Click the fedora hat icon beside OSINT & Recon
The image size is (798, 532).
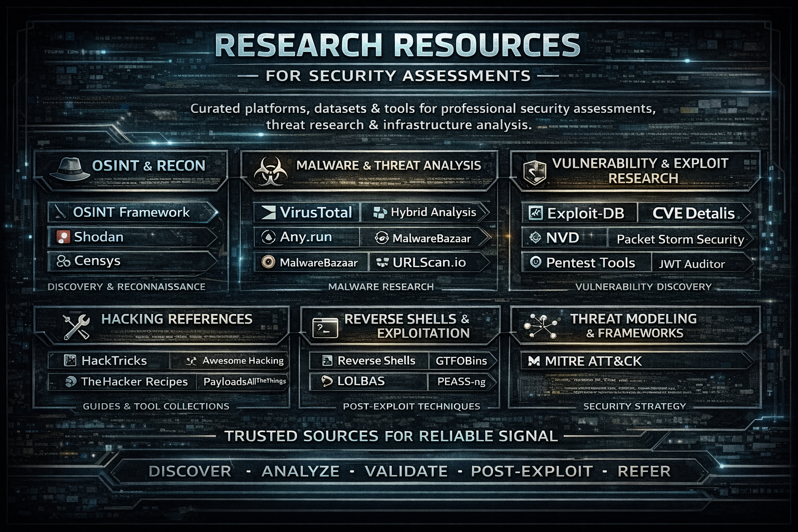(70, 168)
